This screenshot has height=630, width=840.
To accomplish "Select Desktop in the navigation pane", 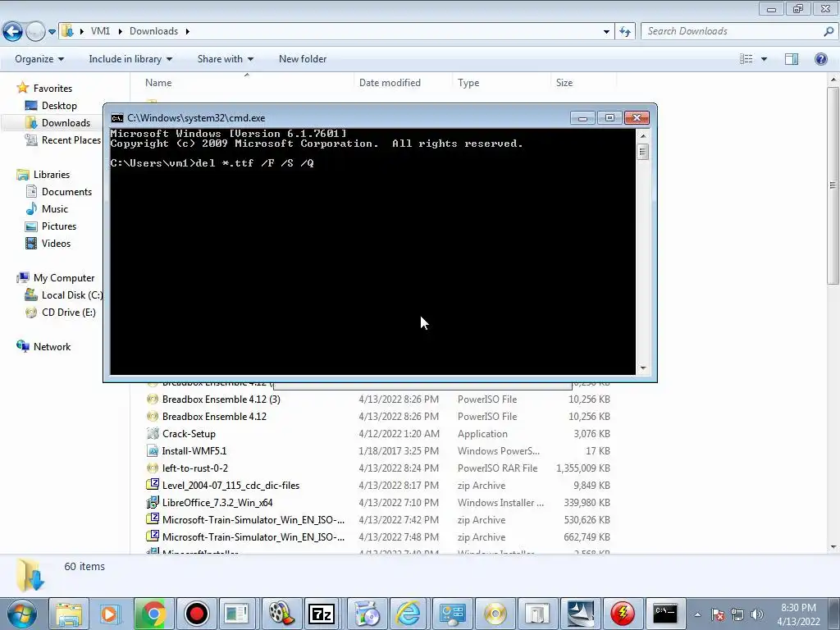I will 52,106.
